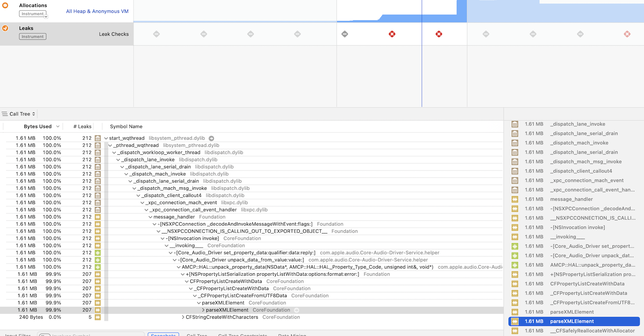Click the Leaks instrument icon
644x336 pixels.
pos(5,28)
